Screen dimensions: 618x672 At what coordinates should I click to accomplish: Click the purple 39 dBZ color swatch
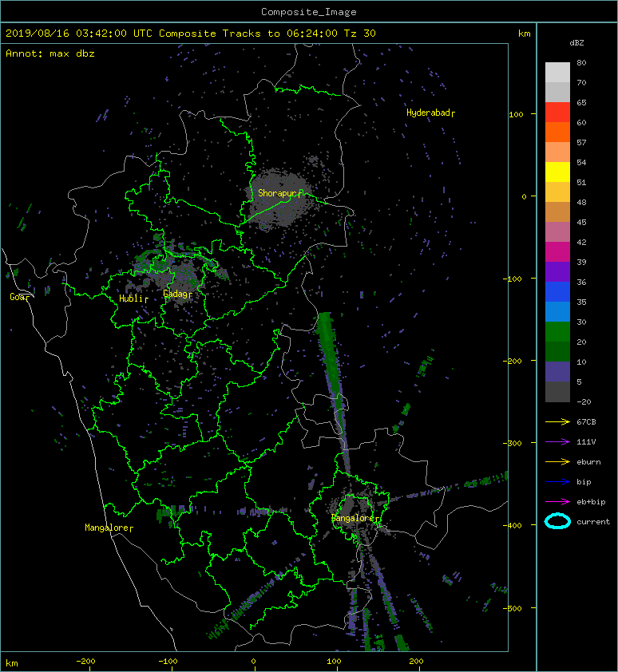pyautogui.click(x=557, y=271)
